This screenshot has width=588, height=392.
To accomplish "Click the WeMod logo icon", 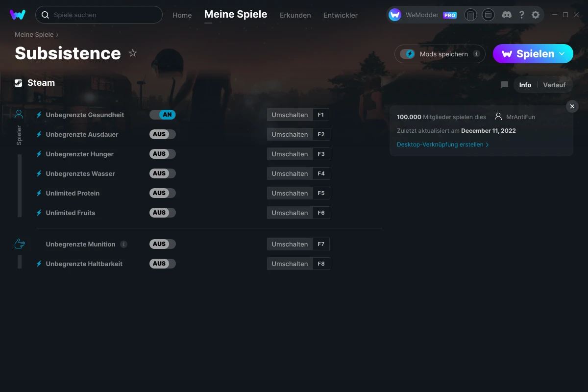I will tap(18, 15).
